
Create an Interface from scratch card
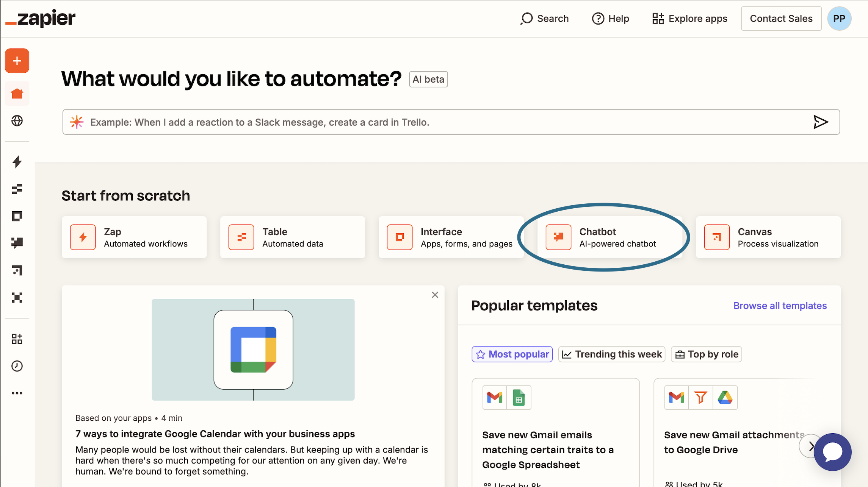tap(451, 237)
